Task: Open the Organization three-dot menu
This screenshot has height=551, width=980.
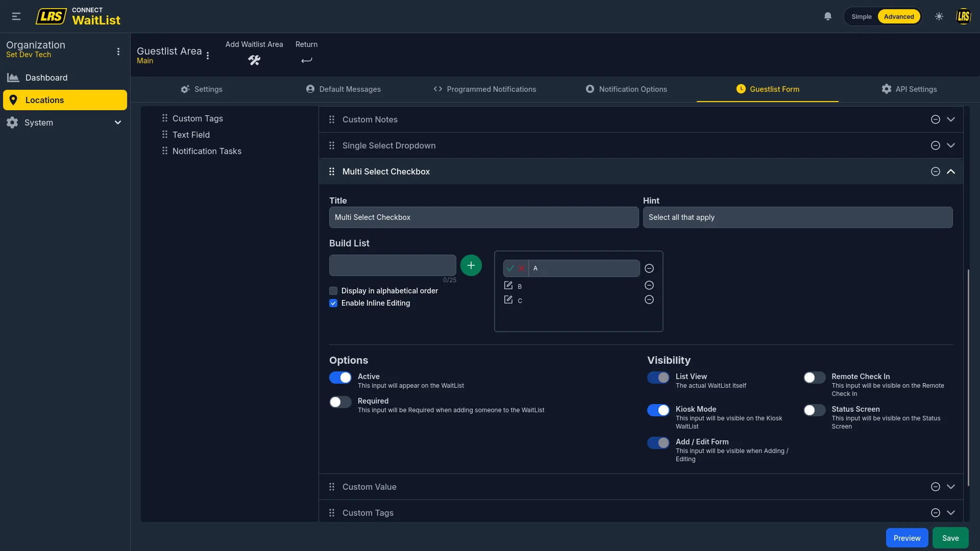Action: [118, 52]
